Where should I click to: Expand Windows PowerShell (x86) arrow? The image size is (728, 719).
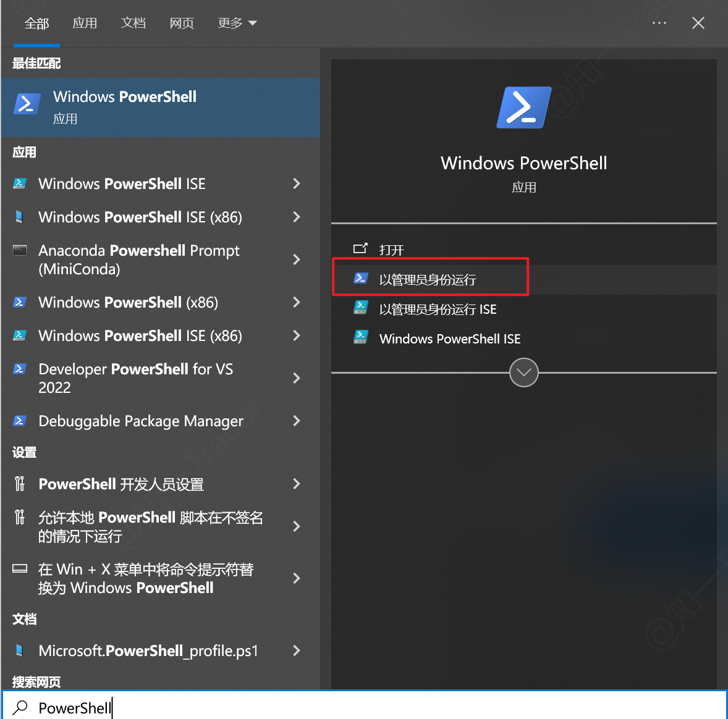(297, 303)
